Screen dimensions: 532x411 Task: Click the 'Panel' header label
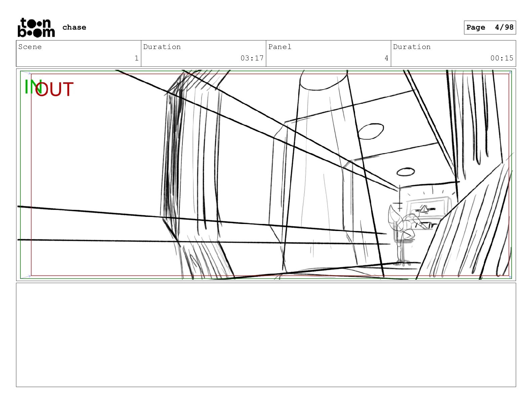(280, 47)
